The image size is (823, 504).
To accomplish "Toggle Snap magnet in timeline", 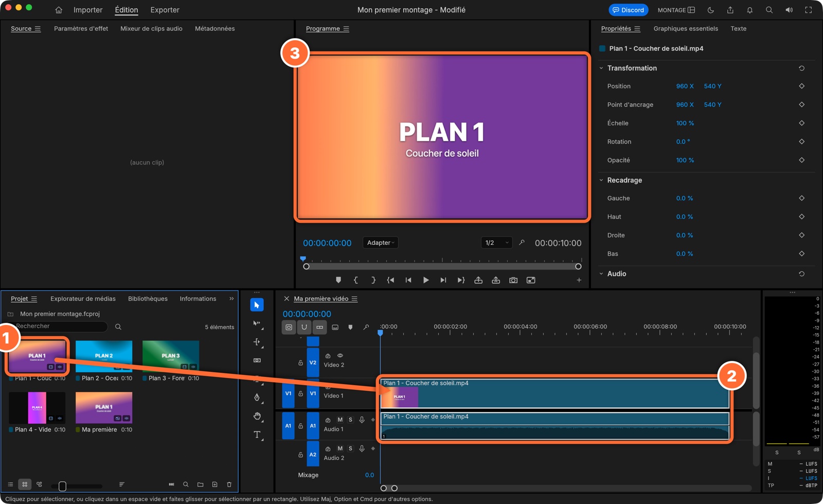I will 304,327.
